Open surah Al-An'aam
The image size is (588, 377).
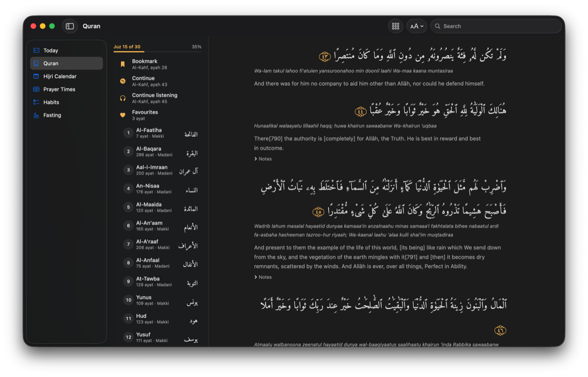(x=160, y=225)
